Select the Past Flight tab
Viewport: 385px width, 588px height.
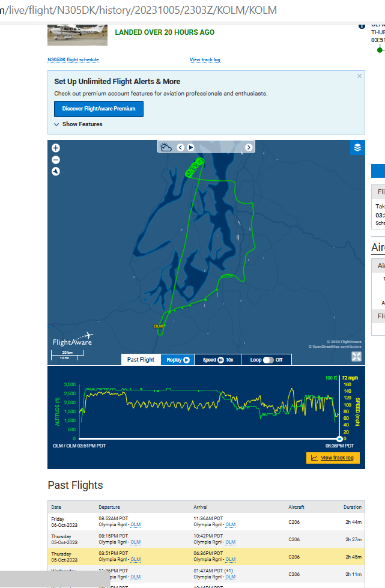(x=141, y=360)
